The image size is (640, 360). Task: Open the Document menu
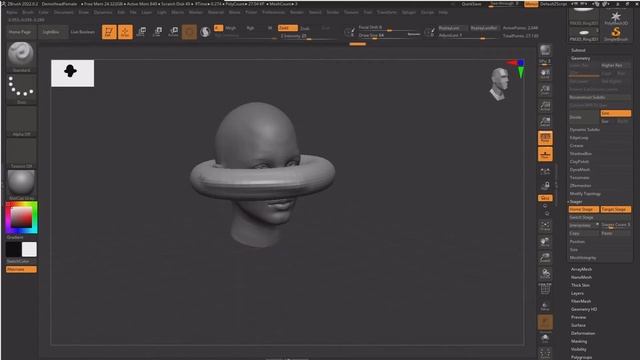64,12
